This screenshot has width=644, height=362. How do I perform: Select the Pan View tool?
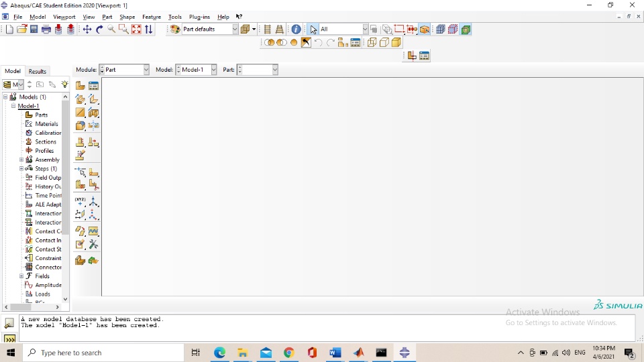(87, 29)
